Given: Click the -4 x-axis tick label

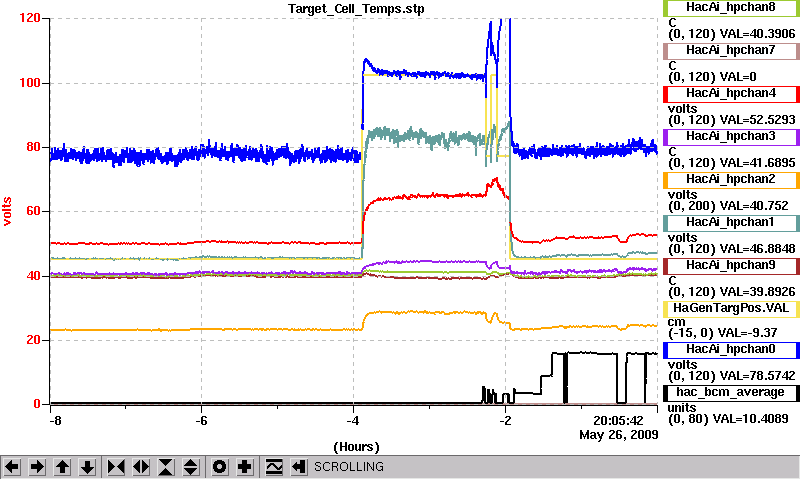Looking at the screenshot, I should [353, 421].
